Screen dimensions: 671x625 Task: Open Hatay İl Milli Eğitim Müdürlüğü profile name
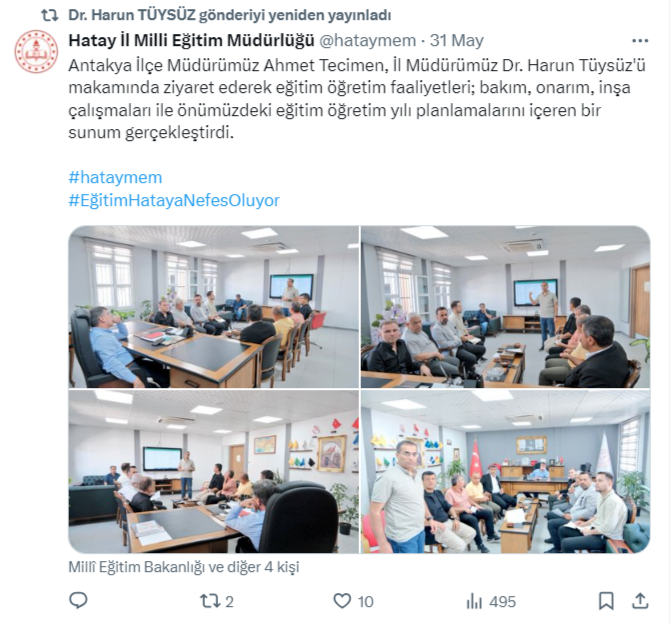pos(191,41)
